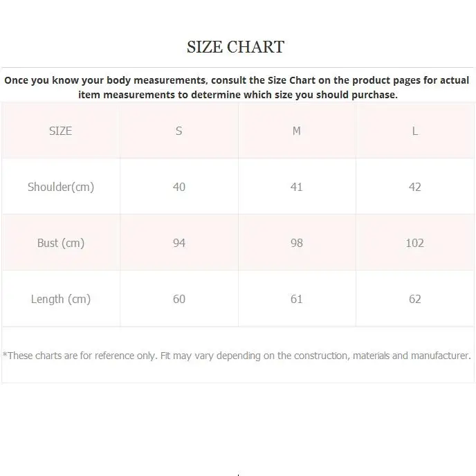Select the SIZE column header cell

tap(60, 131)
